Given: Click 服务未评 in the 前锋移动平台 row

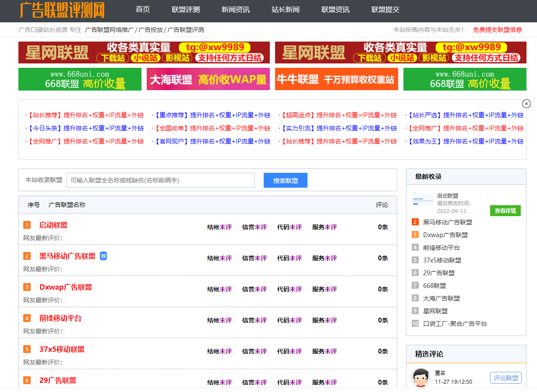Looking at the screenshot, I should click(325, 320).
